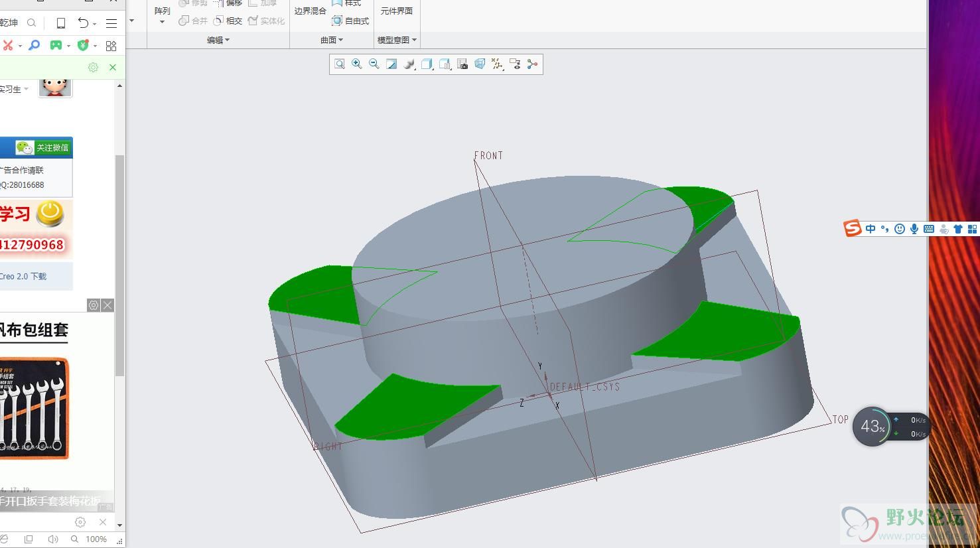Screen dimensions: 980x548
Task: Click the Repaint icon in graphics toolbar
Action: [391, 64]
